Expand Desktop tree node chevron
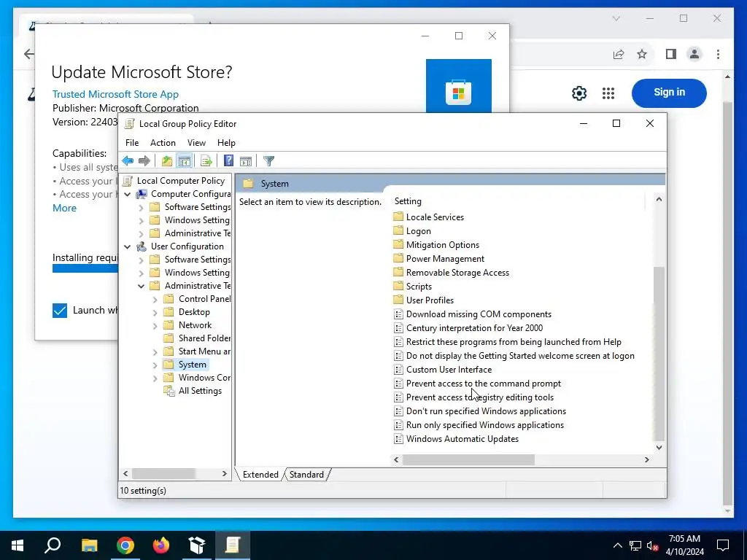 tap(155, 313)
